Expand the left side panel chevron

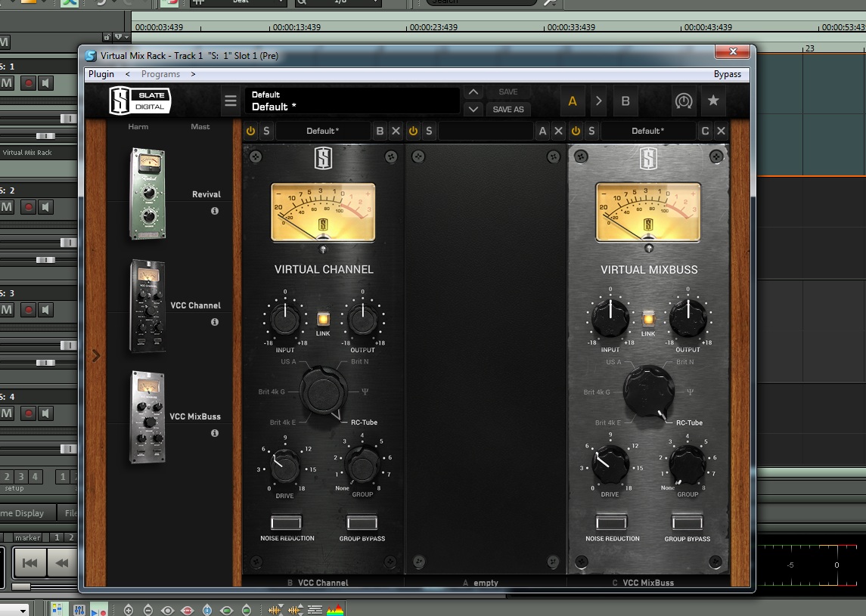click(x=96, y=355)
